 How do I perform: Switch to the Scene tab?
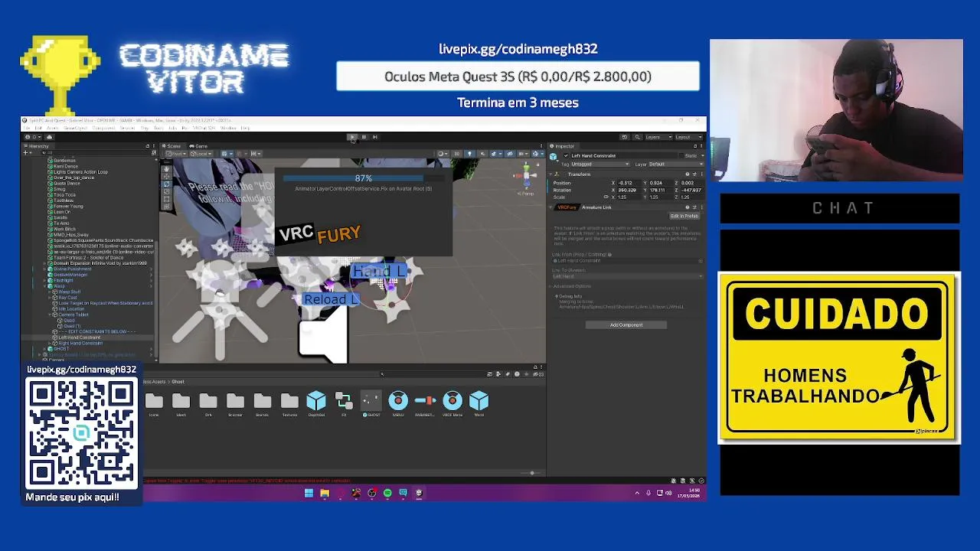[x=173, y=146]
